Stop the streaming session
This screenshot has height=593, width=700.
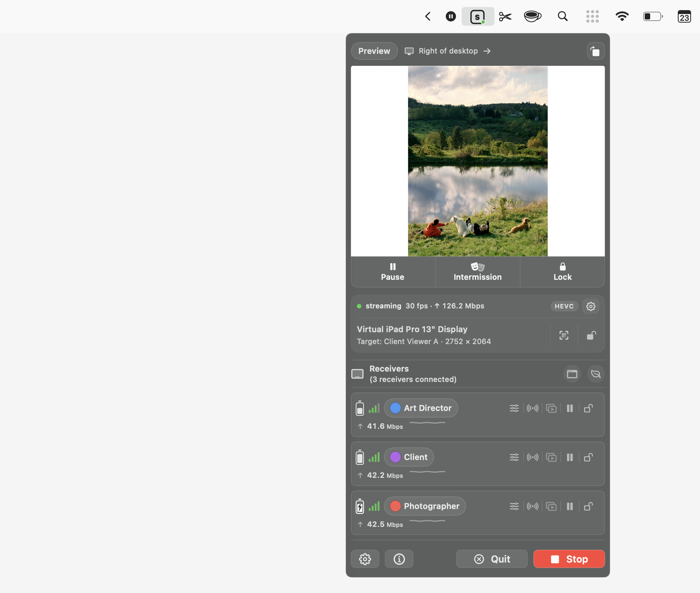[x=569, y=559]
